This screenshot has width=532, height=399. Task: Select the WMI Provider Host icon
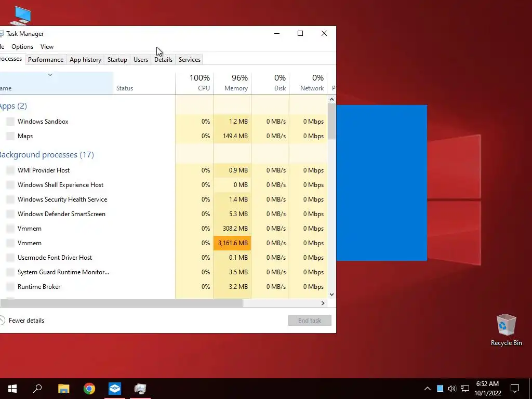coord(10,170)
